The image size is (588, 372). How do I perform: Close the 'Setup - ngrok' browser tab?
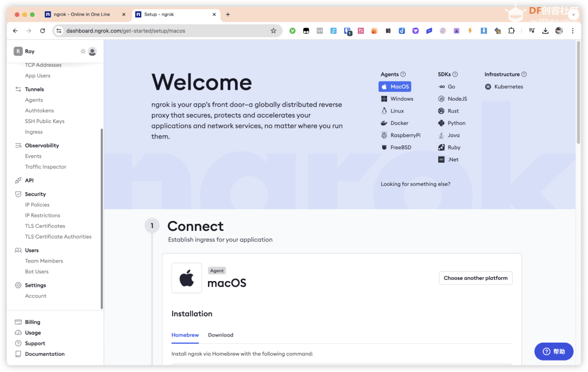point(214,14)
